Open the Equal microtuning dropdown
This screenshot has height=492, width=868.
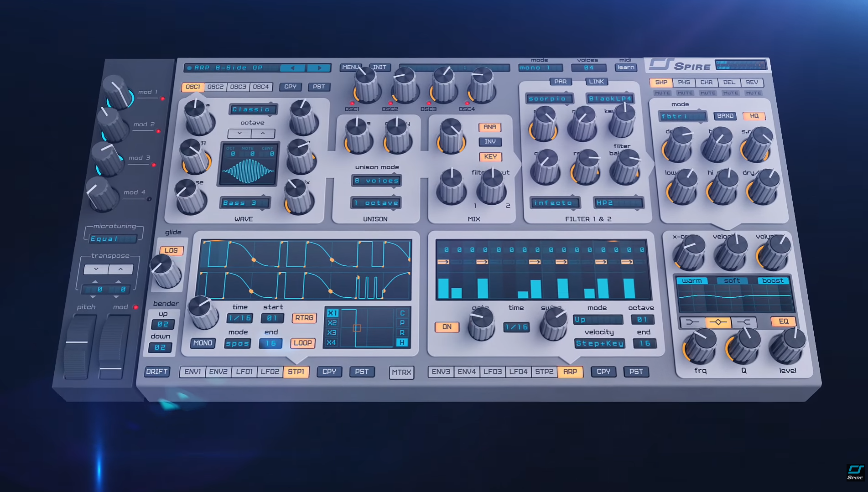pyautogui.click(x=113, y=238)
